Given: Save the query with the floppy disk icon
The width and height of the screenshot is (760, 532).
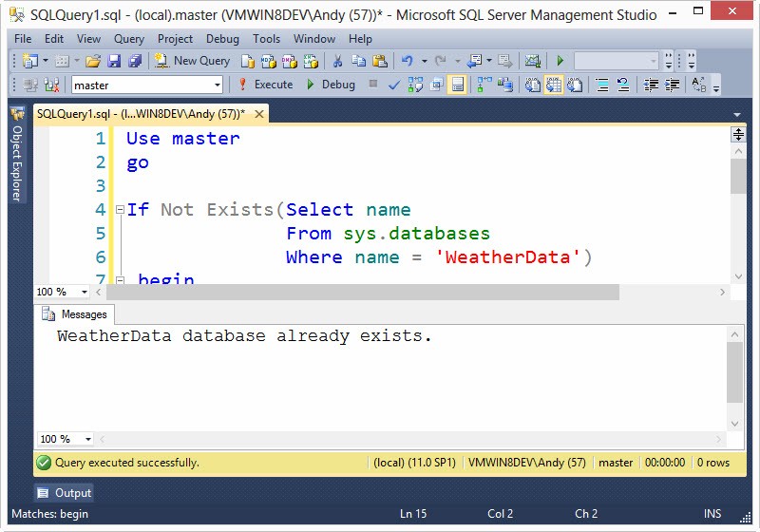Looking at the screenshot, I should (114, 61).
